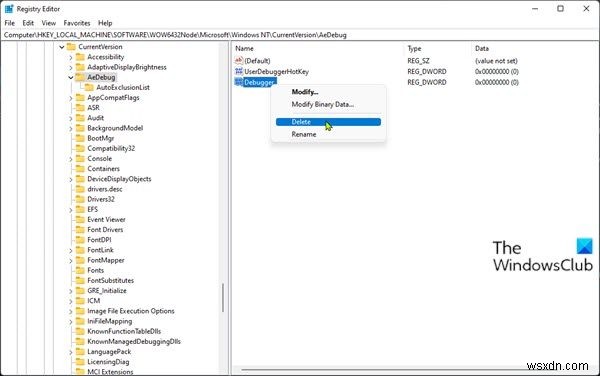Click the DeviceDisplayObjects folder icon
The image size is (600, 376).
coord(80,179)
